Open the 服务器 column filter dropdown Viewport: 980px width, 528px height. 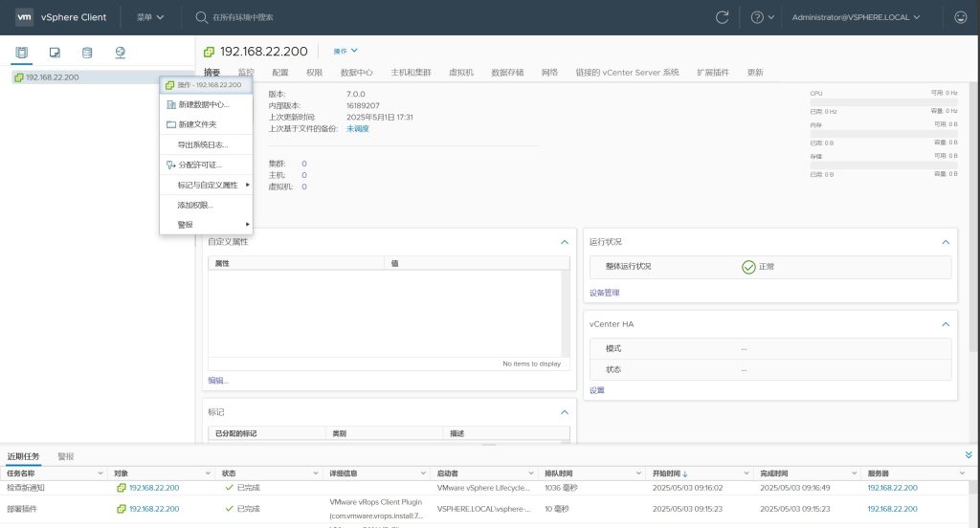(963, 473)
